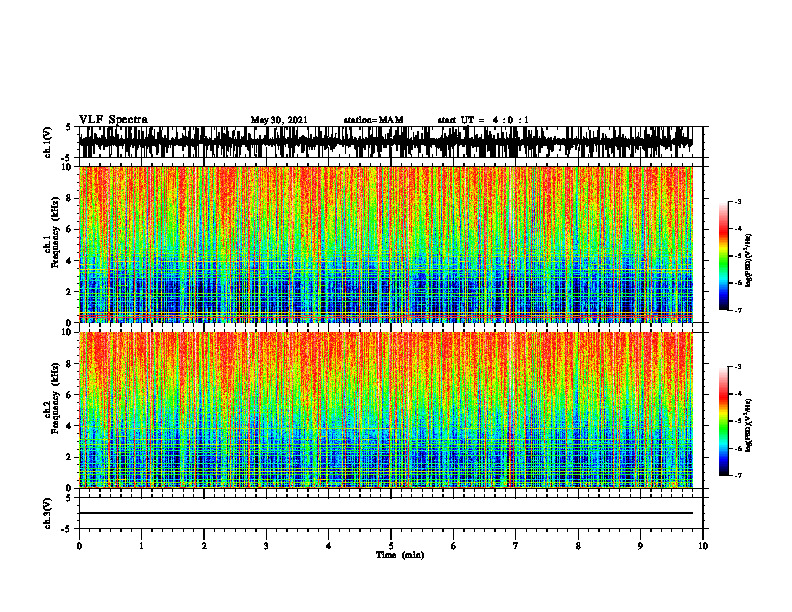Click the ch.1 PSD color bar
Screen dimensions: 792x612
[x=723, y=256]
